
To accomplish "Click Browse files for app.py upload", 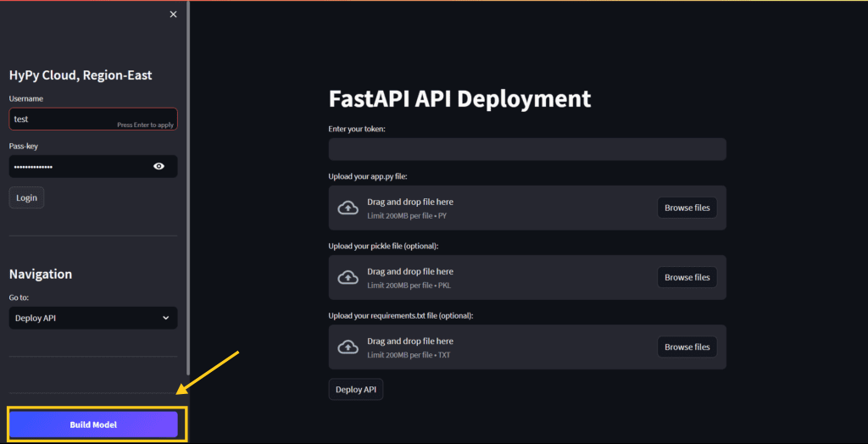I will 687,208.
